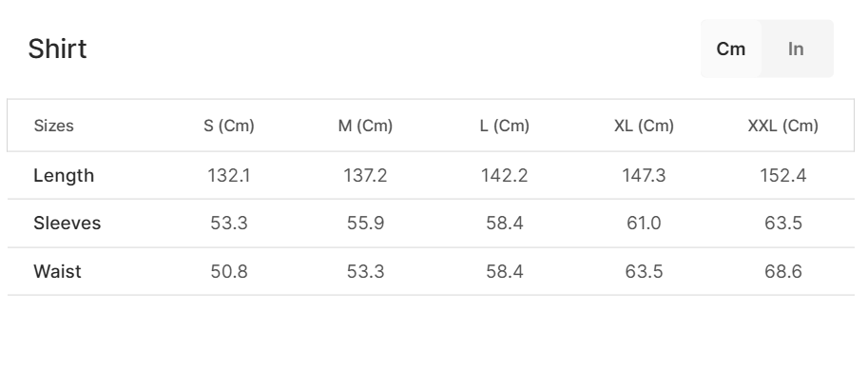The image size is (868, 371).
Task: Select the Sizes column header
Action: tap(53, 126)
